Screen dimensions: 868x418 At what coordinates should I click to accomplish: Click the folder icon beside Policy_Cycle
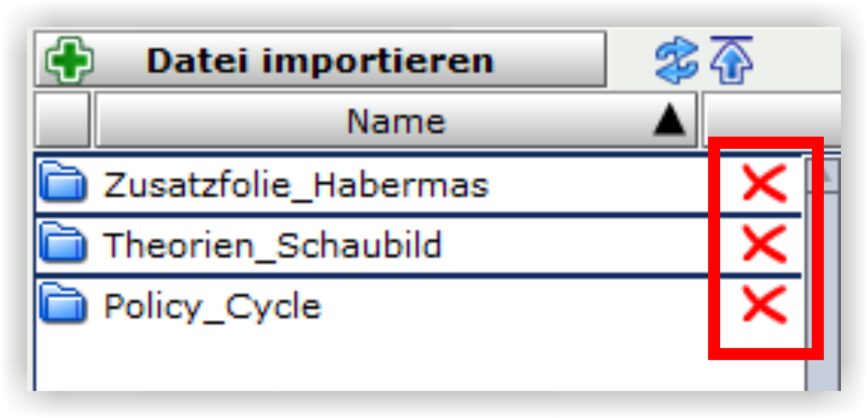(63, 303)
